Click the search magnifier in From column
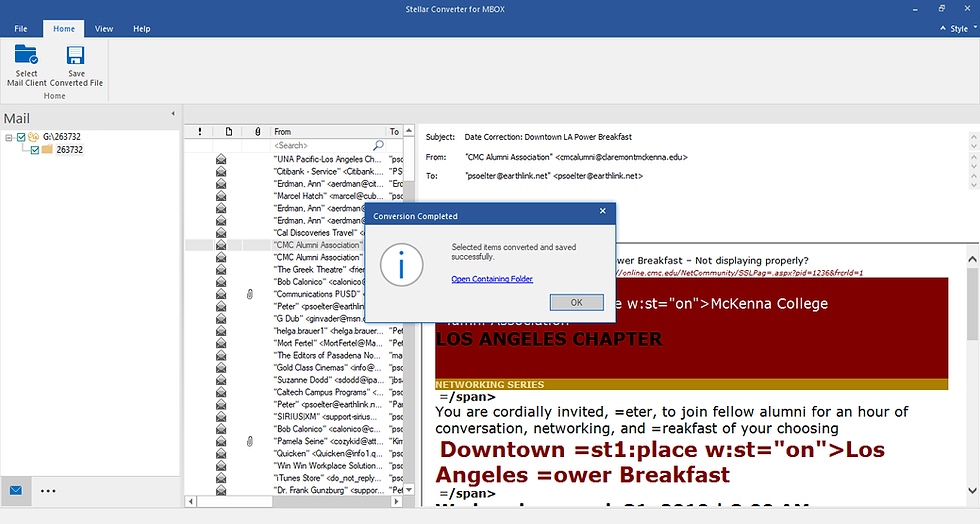This screenshot has height=524, width=980. point(378,145)
